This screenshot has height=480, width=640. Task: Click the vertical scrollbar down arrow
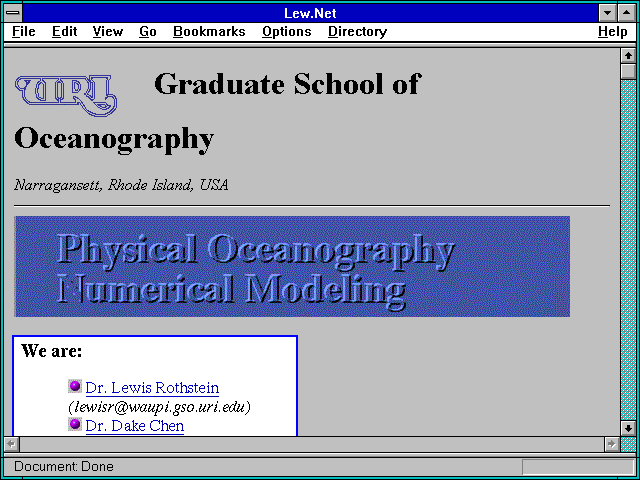pyautogui.click(x=628, y=428)
